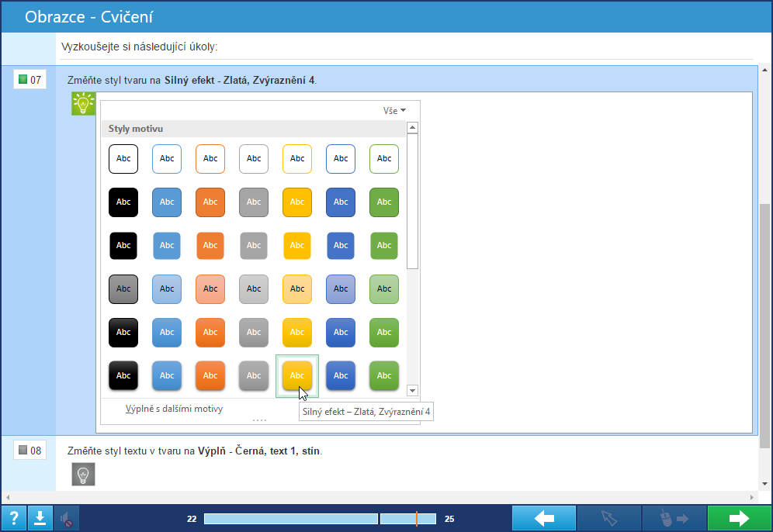Click the task 08 instruction text
Viewport: 773px width, 532px height.
point(195,451)
